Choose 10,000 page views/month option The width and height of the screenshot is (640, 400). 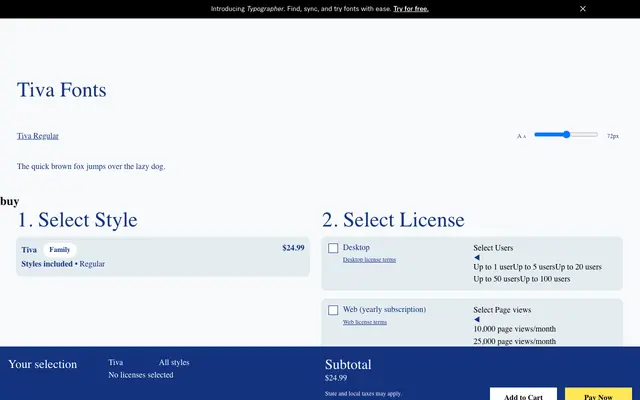point(514,329)
